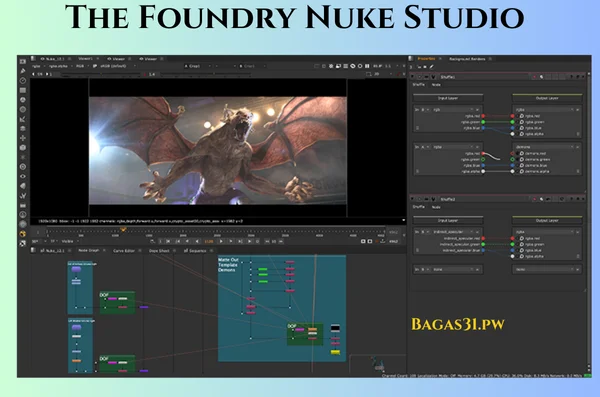Open the Time nodes menu icon
Image resolution: width=600 pixels, height=397 pixels.
(x=23, y=80)
